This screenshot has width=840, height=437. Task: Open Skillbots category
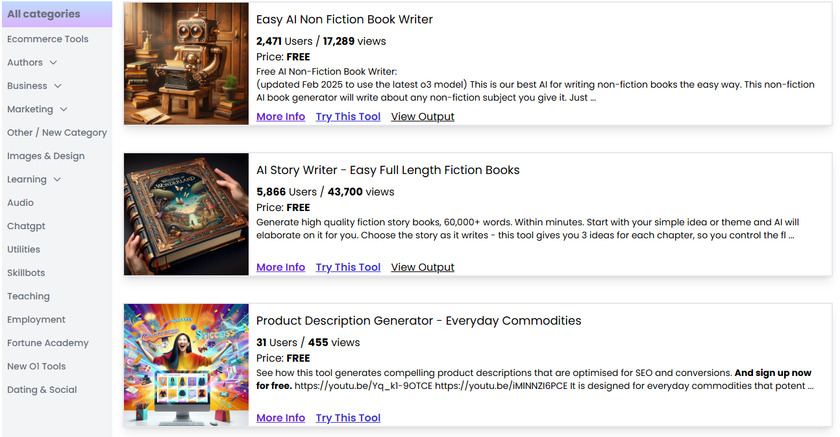click(x=26, y=273)
